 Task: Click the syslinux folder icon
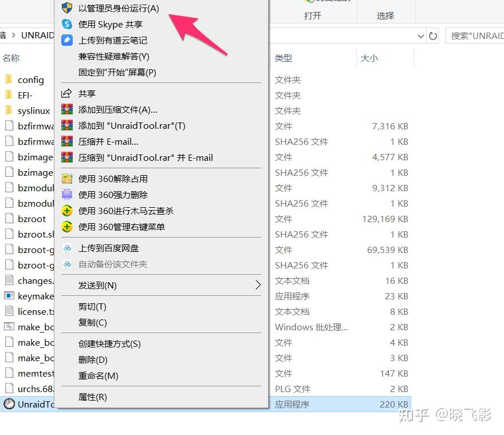(9, 110)
